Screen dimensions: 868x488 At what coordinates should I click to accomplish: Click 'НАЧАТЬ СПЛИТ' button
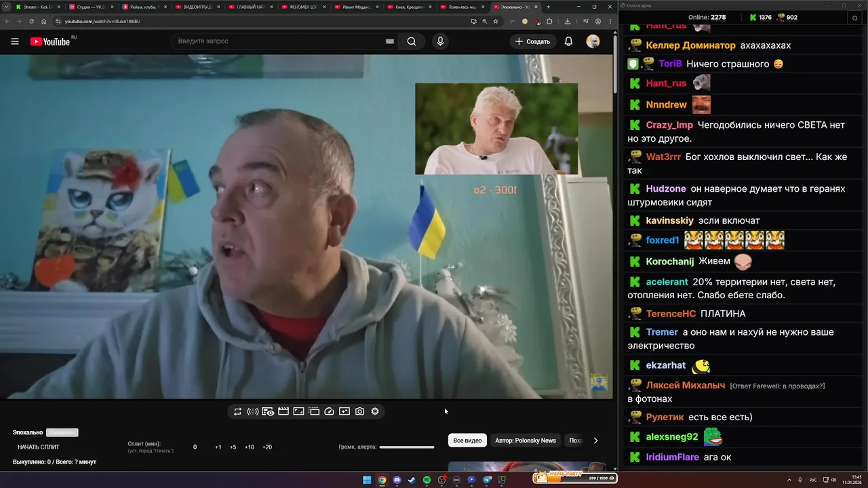[39, 447]
